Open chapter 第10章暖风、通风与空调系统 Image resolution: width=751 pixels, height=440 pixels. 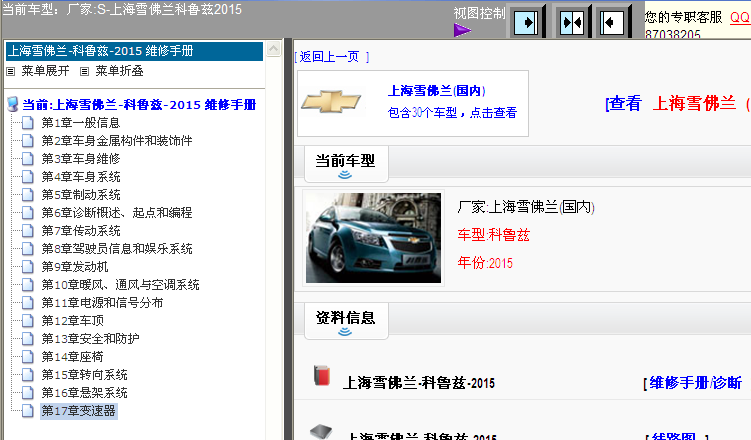[120, 285]
